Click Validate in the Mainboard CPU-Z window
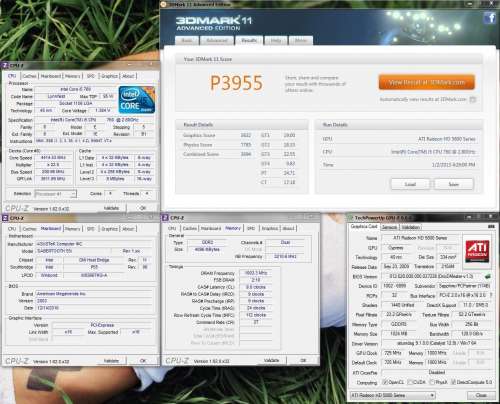 (111, 361)
